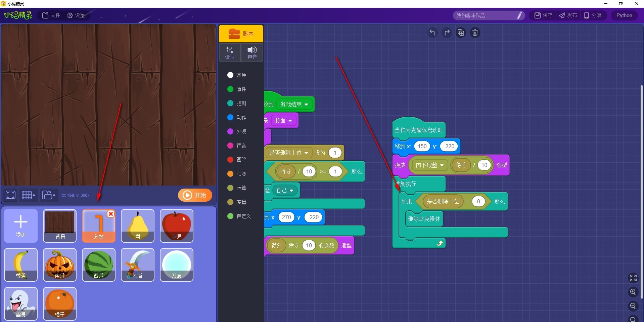Click the 删除此克隆体 block

(x=424, y=219)
